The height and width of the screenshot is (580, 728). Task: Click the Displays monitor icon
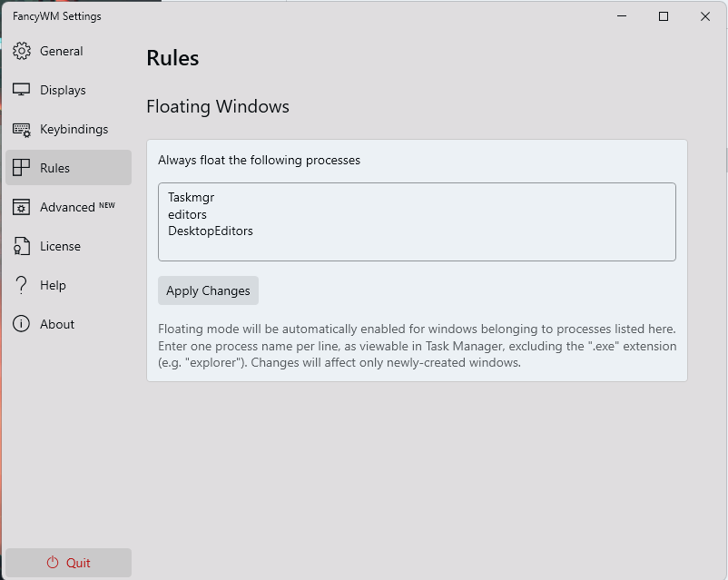tap(23, 90)
